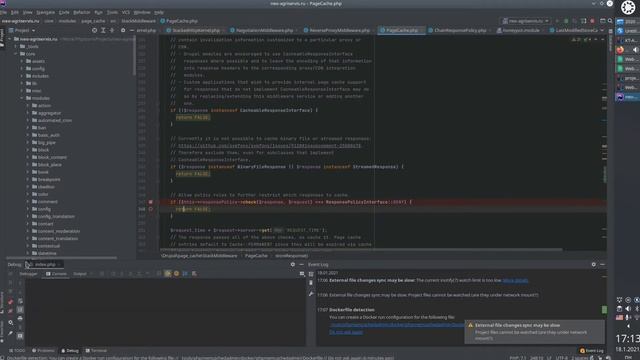Expand the aggregator module folder
This screenshot has height=360, width=640.
pyautogui.click(x=28, y=113)
